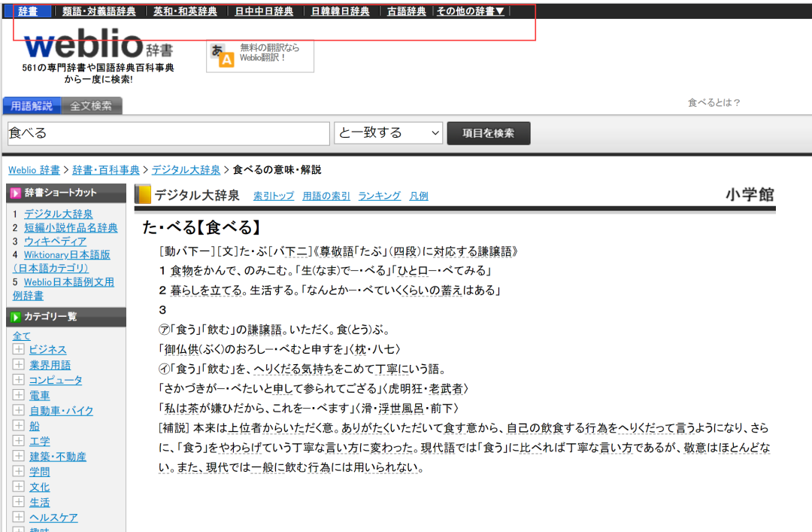Click the green カテゴリ一覧 arrow icon
The height and width of the screenshot is (532, 812).
click(x=16, y=317)
